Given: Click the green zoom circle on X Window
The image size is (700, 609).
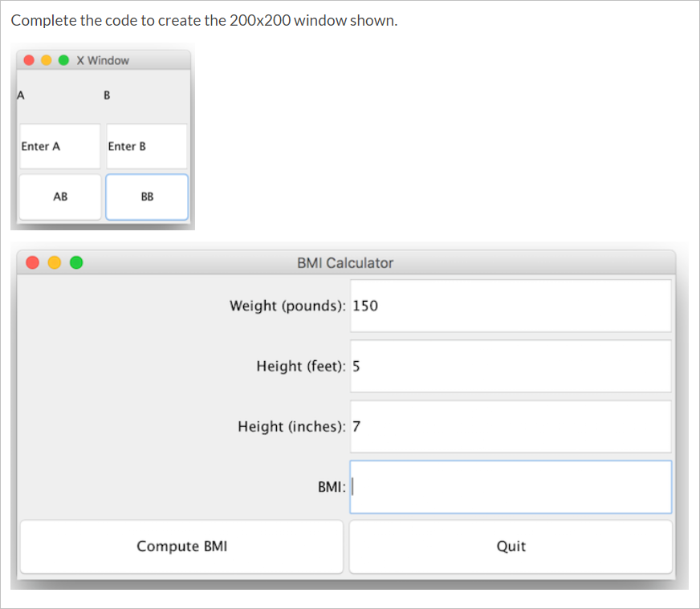Looking at the screenshot, I should (63, 59).
